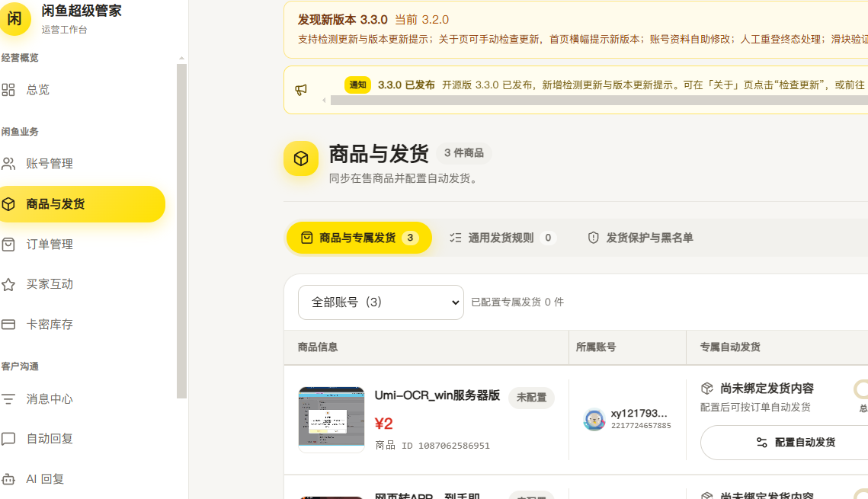Switch to 商品与专属发货 tab
The height and width of the screenshot is (499, 868).
click(x=359, y=238)
